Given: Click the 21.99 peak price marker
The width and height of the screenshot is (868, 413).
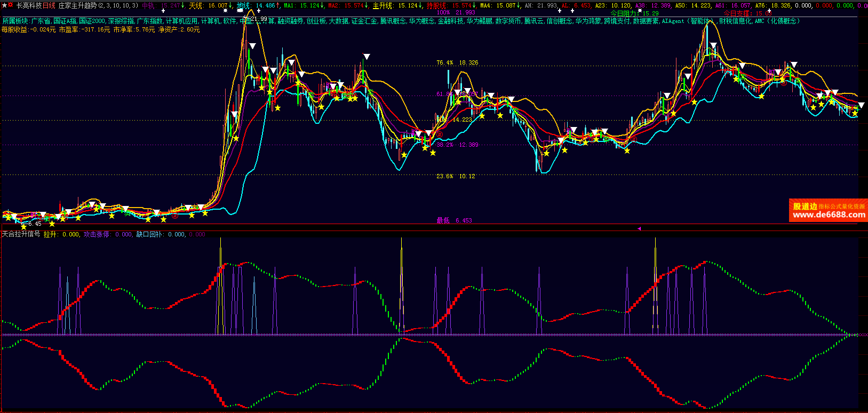Looking at the screenshot, I should pos(258,19).
